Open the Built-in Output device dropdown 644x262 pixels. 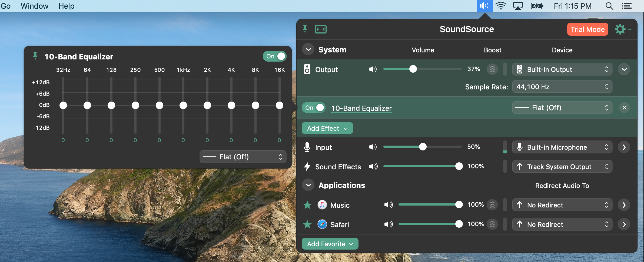(562, 69)
